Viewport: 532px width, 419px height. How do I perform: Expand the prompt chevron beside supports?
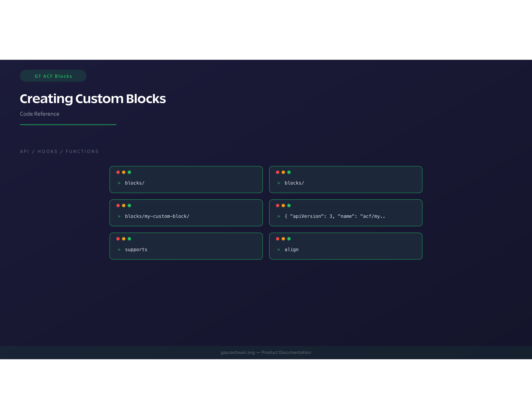[x=119, y=250]
